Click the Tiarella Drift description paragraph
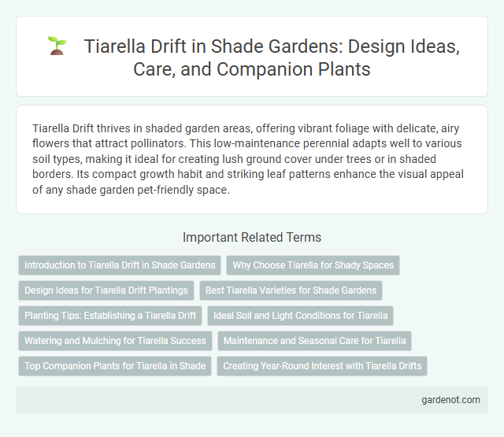The width and height of the screenshot is (504, 437). (248, 159)
